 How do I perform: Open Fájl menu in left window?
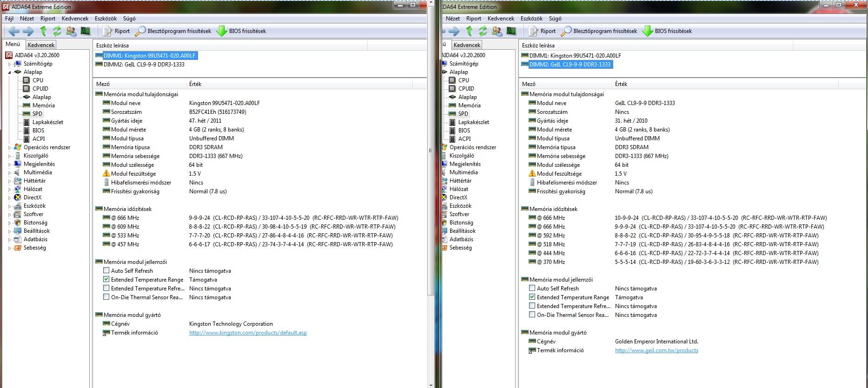coord(9,19)
